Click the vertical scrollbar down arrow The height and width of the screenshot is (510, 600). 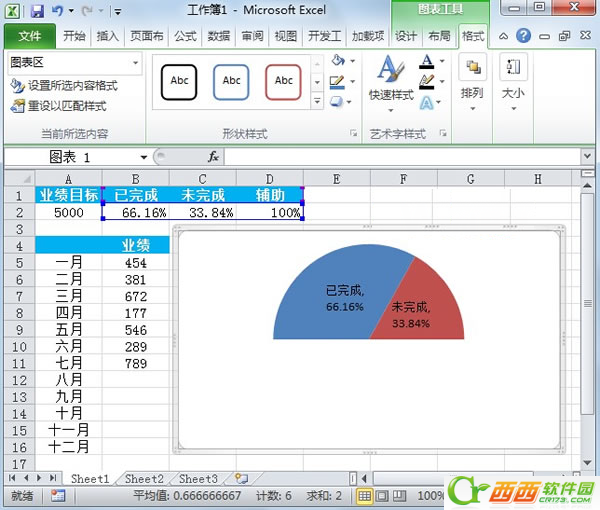tap(587, 463)
